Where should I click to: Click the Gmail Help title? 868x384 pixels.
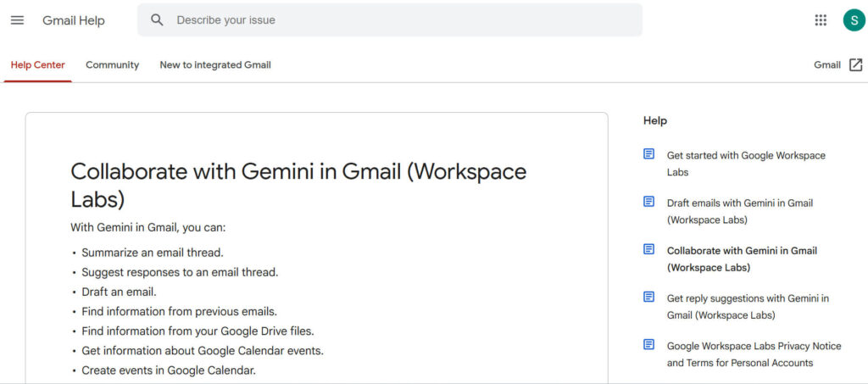point(74,20)
